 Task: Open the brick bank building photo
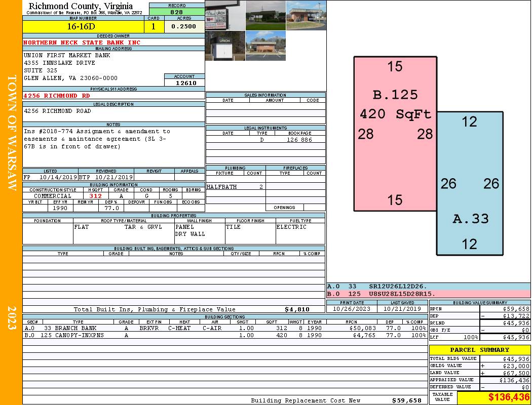(x=306, y=16)
